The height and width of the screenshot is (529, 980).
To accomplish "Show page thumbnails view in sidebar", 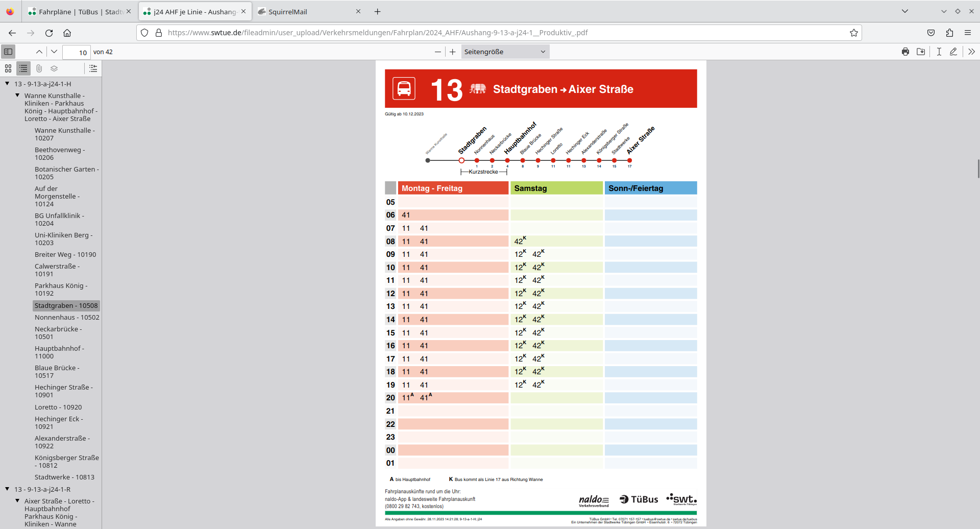I will (8, 68).
